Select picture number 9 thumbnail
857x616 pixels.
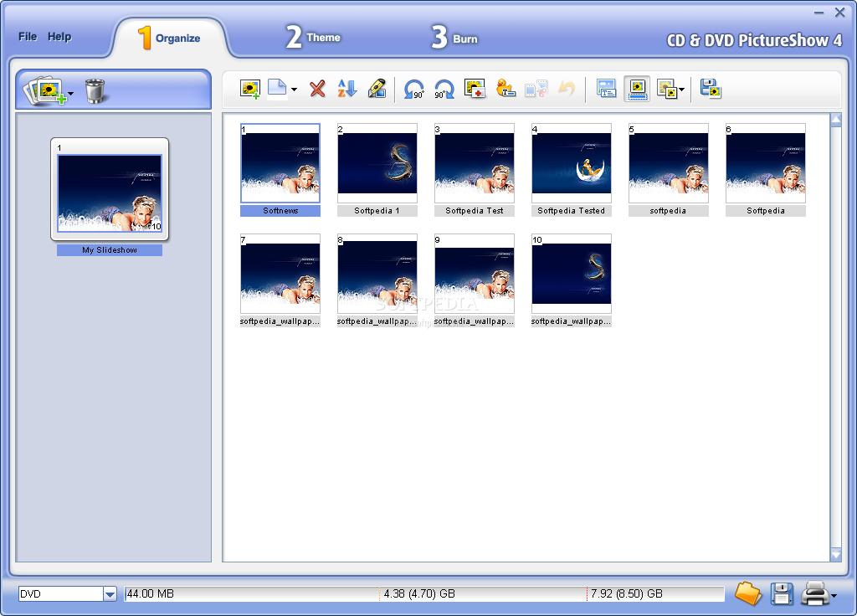click(475, 274)
